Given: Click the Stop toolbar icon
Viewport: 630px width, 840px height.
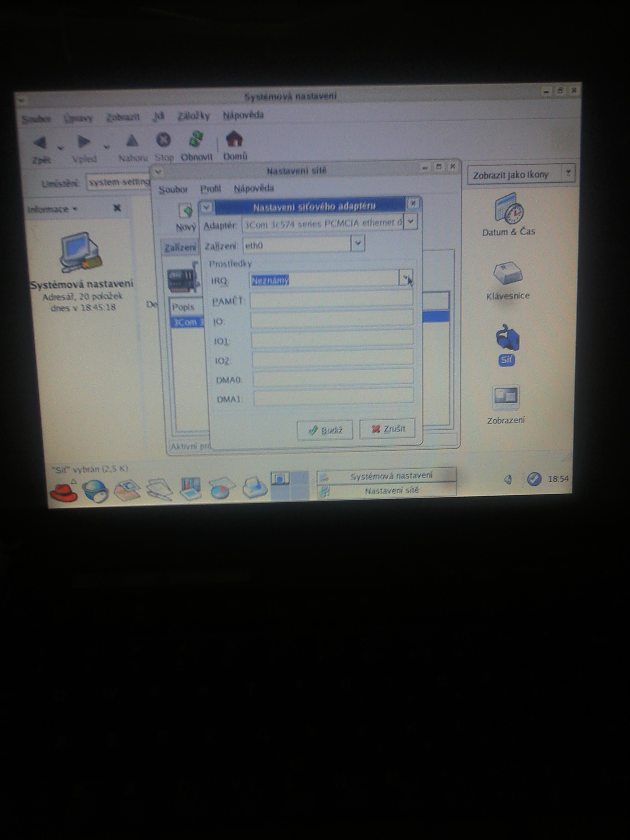Looking at the screenshot, I should coord(164,140).
